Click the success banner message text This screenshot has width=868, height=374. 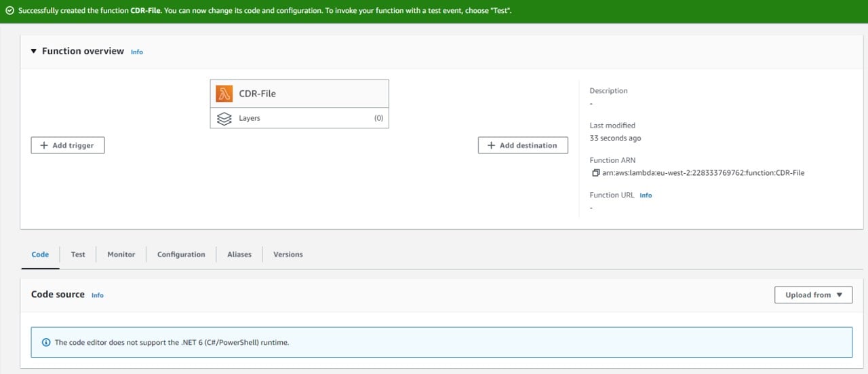pos(264,11)
